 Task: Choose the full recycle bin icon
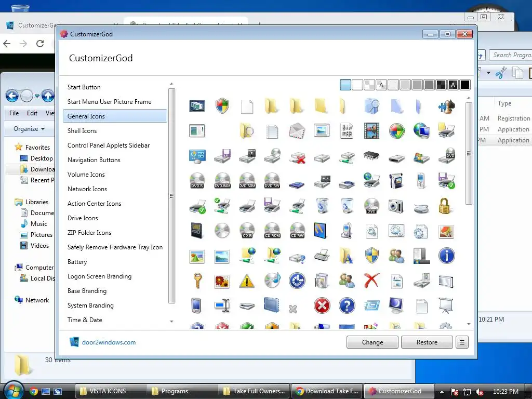[322, 206]
